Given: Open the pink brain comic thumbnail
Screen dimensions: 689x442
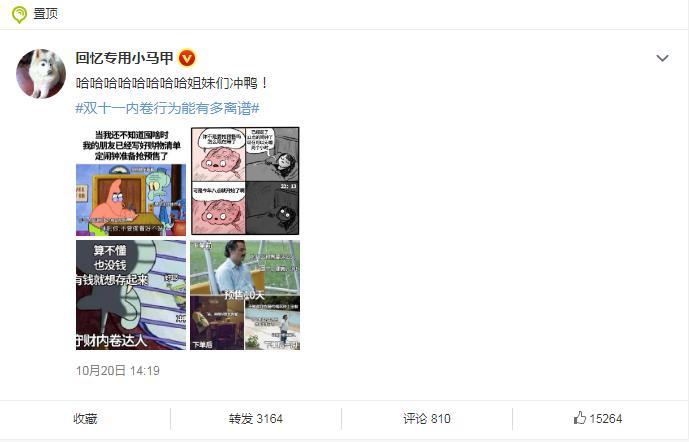Looking at the screenshot, I should [x=245, y=181].
